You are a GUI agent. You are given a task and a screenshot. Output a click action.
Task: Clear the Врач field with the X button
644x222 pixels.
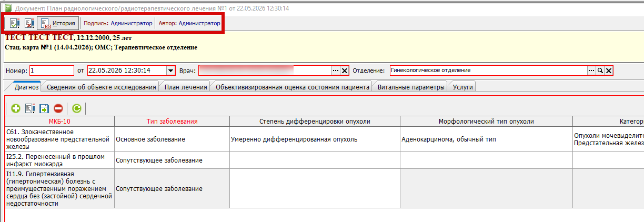point(345,70)
